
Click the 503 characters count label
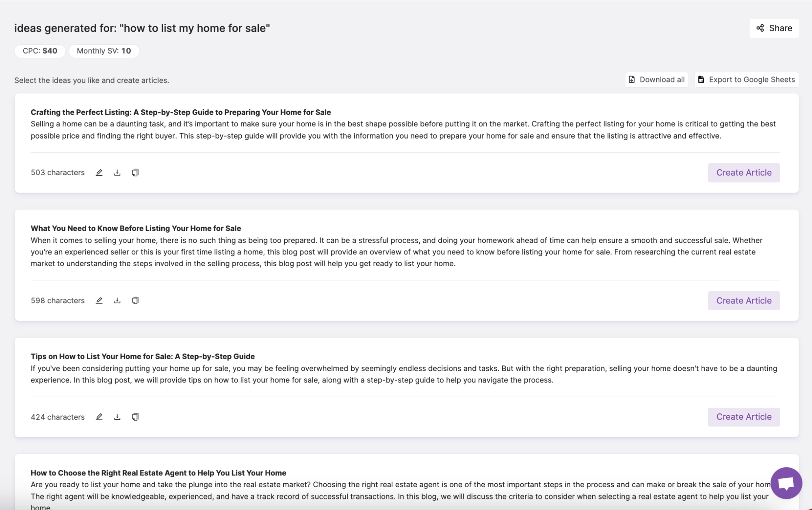(58, 172)
